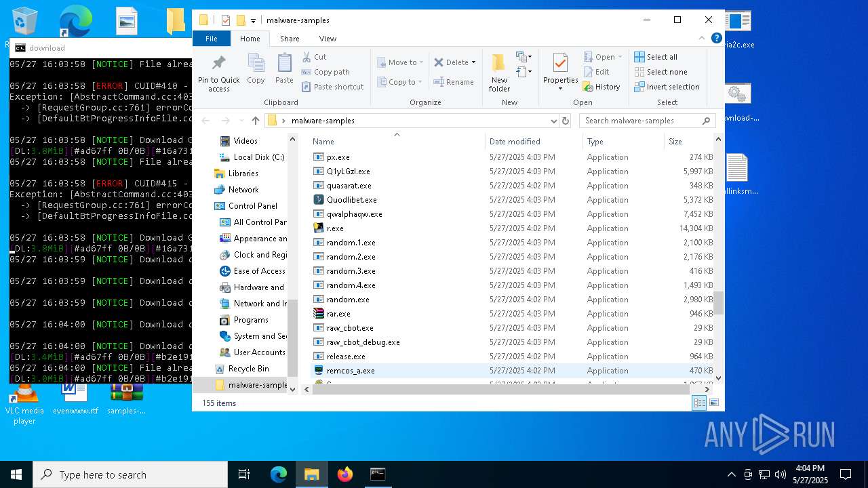Viewport: 868px width, 488px height.
Task: Click the file list vertical scrollbar
Action: 719,302
